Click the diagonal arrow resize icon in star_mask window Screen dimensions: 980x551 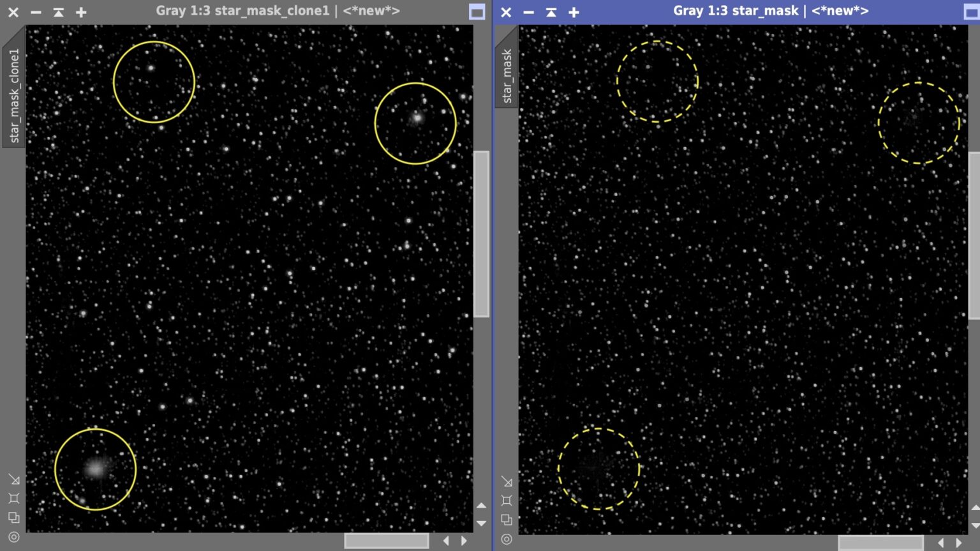click(x=507, y=481)
